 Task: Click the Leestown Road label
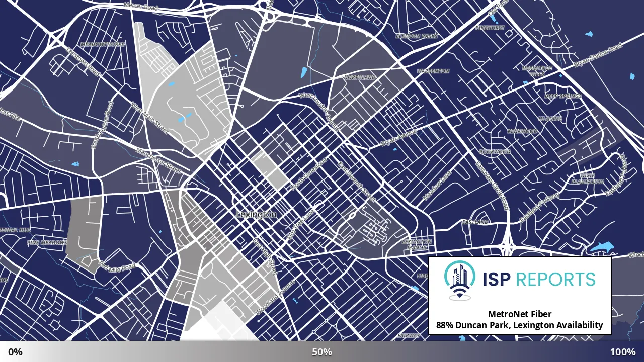tap(84, 62)
